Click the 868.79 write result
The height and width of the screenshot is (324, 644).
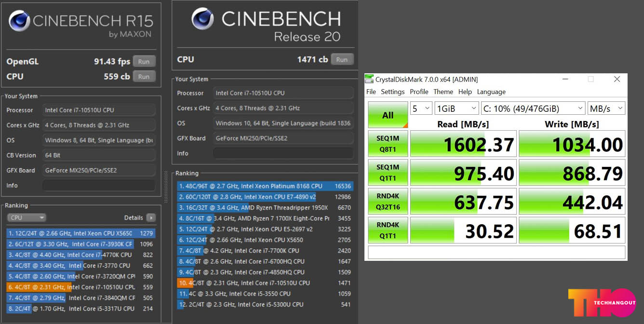coord(572,173)
